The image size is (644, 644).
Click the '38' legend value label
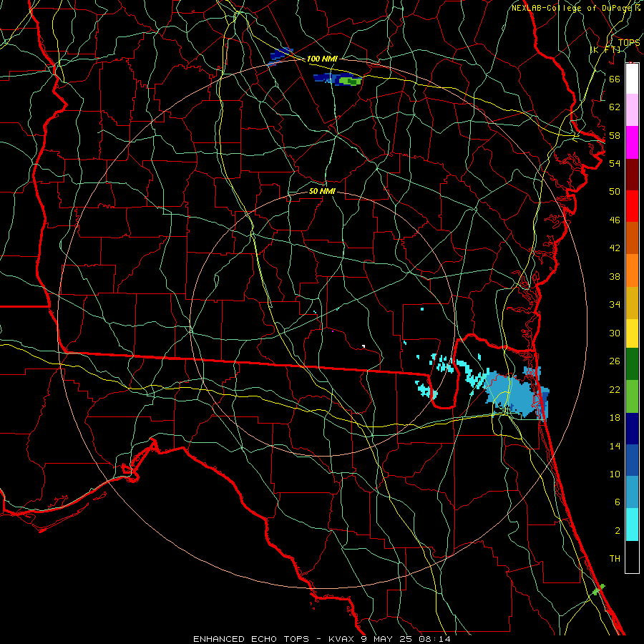coord(615,276)
